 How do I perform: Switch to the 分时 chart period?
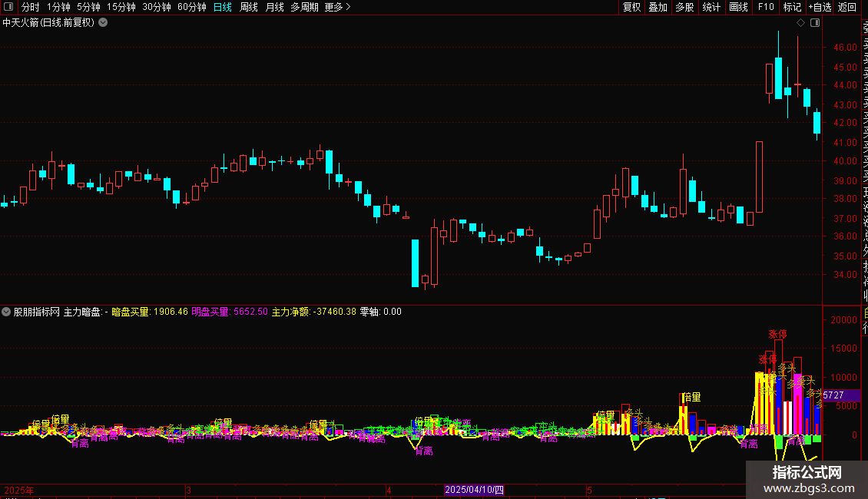pos(31,7)
